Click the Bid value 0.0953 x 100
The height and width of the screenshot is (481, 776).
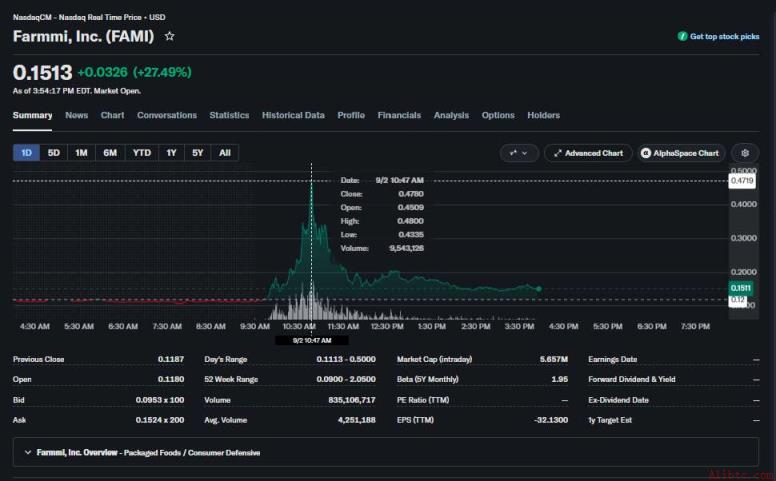click(160, 400)
